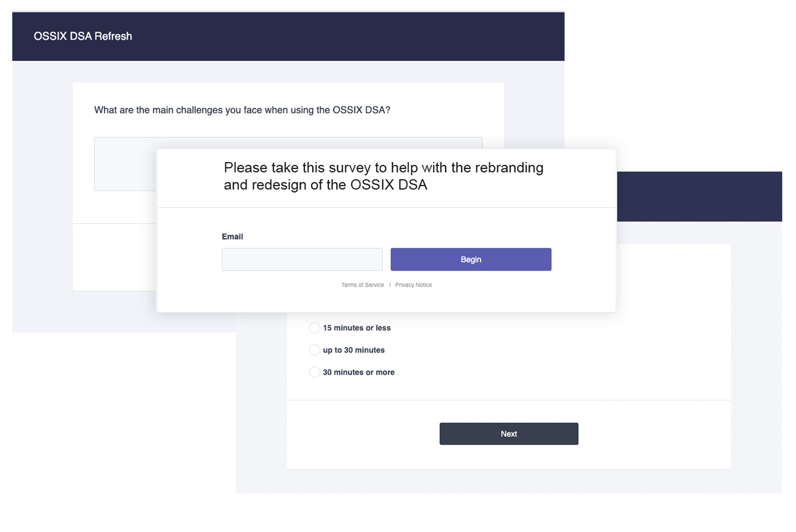The image size is (796, 532).
Task: Focus the Email input field
Action: click(302, 259)
